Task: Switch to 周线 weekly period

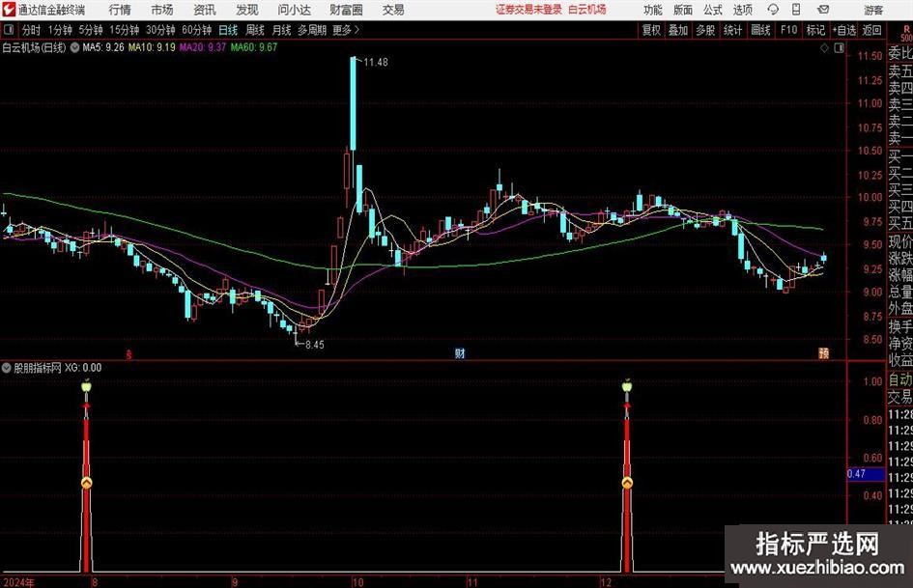Action: pyautogui.click(x=254, y=30)
